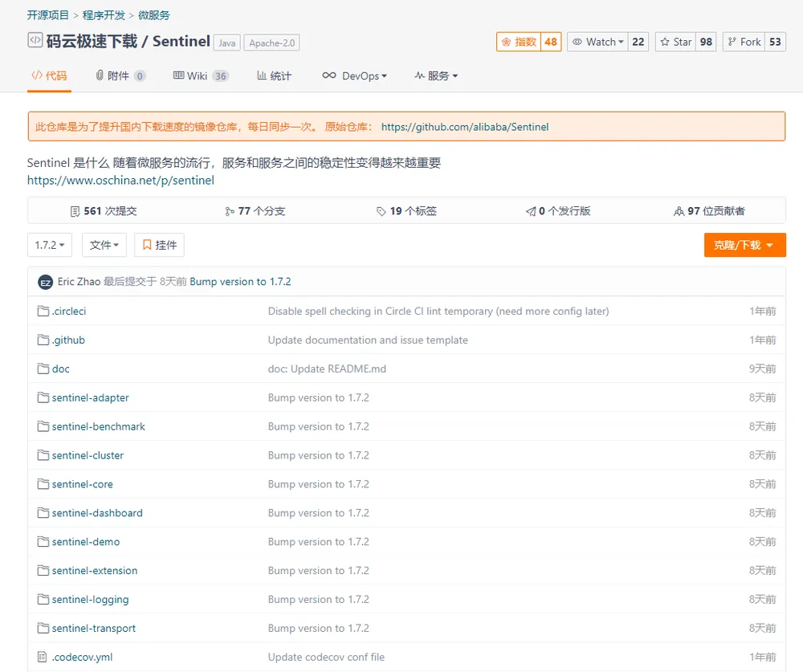Screen dimensions: 803x672
Task: Open the sentinel-demo folder
Action: pyautogui.click(x=86, y=541)
